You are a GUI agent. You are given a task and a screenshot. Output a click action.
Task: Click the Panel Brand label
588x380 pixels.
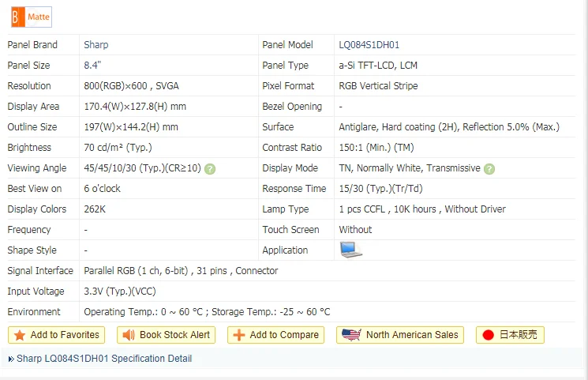pyautogui.click(x=32, y=45)
